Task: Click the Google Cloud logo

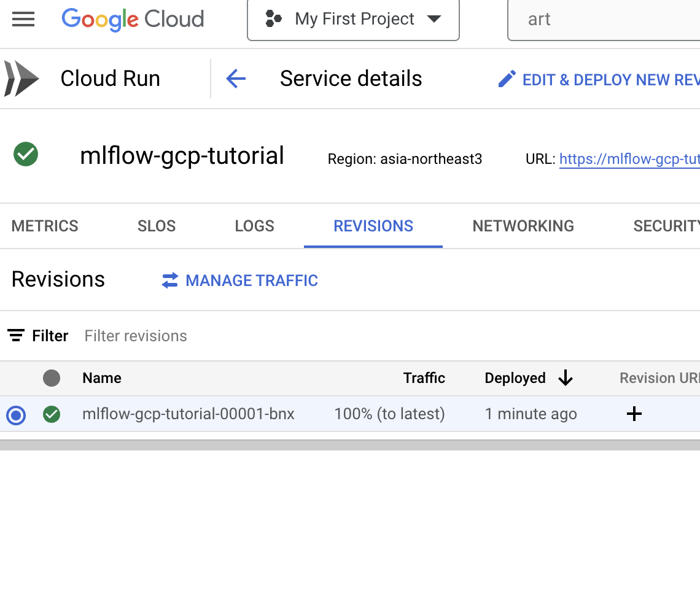Action: pyautogui.click(x=132, y=19)
